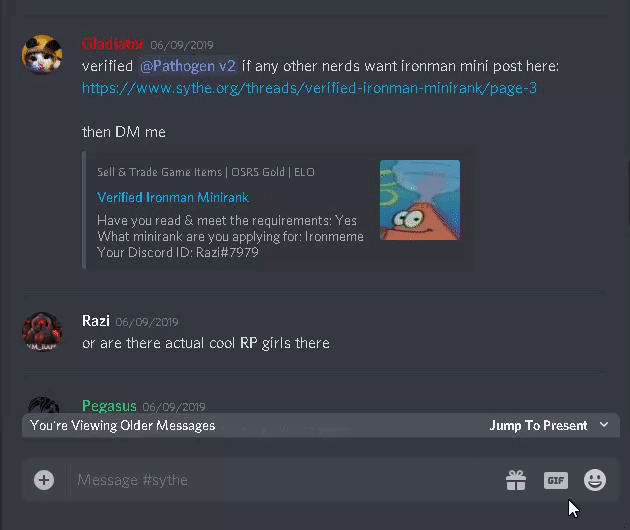The height and width of the screenshot is (530, 630).
Task: Open the Verified Ironman Minirank embed title
Action: click(173, 197)
